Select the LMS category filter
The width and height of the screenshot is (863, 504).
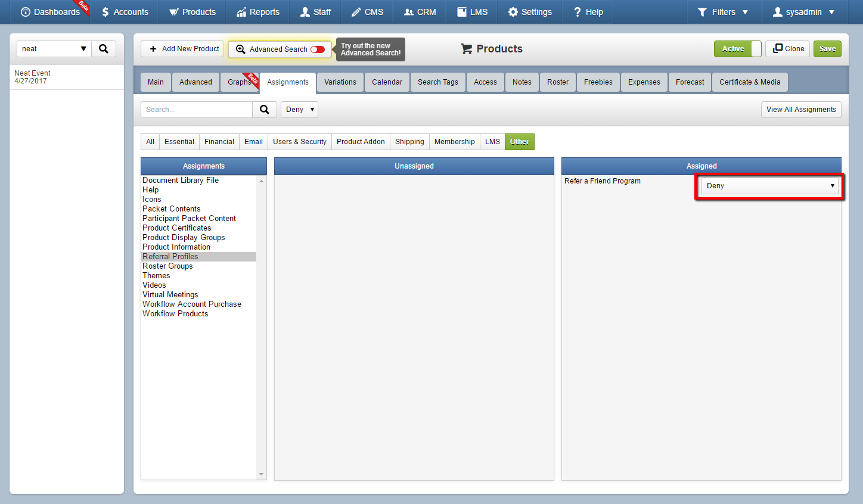(x=492, y=142)
